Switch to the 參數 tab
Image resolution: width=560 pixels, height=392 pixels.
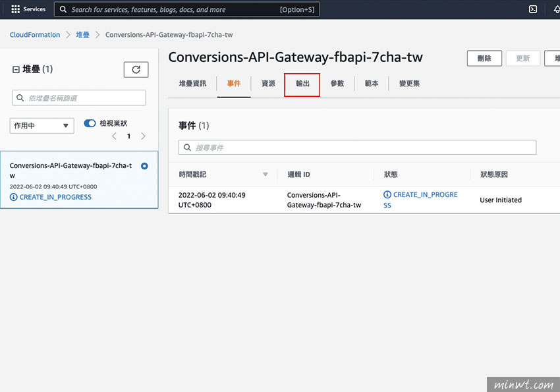[337, 84]
